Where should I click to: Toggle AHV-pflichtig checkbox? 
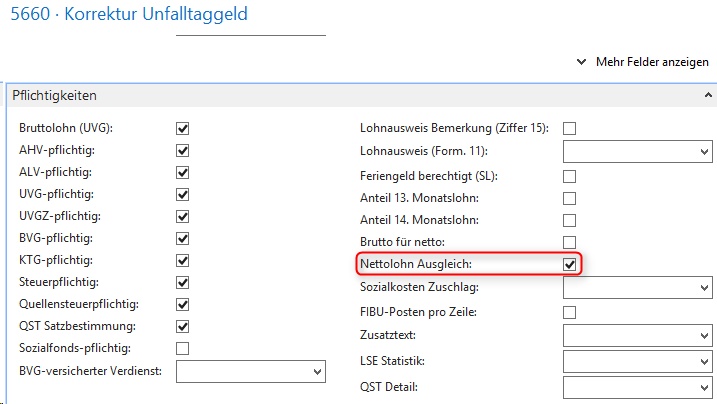[x=183, y=150]
